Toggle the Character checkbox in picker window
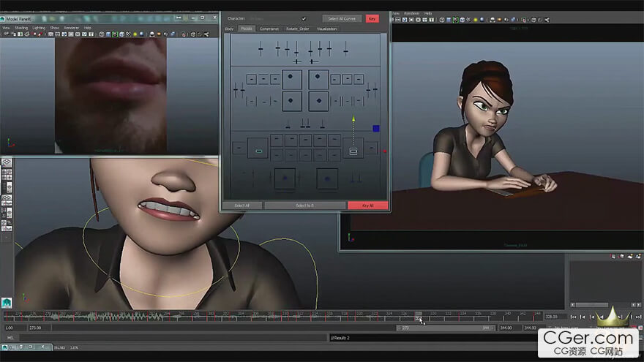Image resolution: width=644 pixels, height=362 pixels. 304,18
